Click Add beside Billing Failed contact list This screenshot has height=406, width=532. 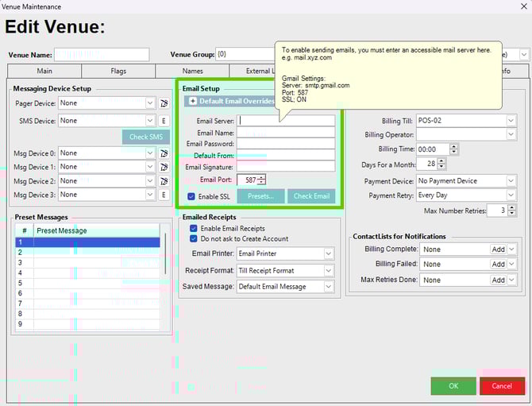498,265
